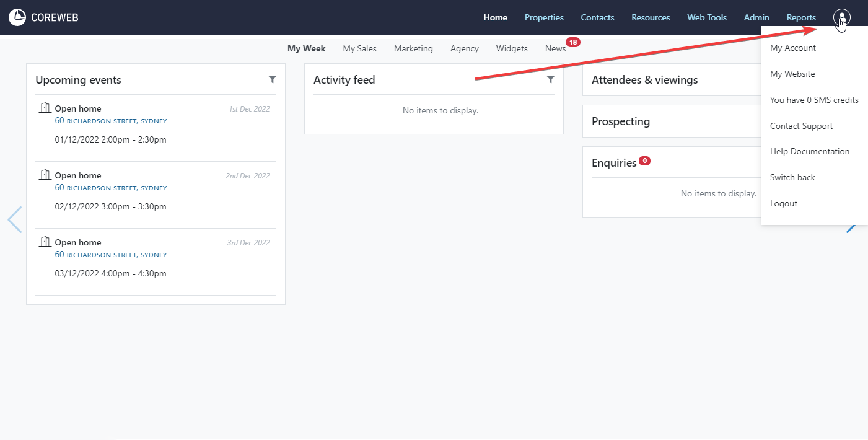
Task: Click the open home icon for 2nd Dec event
Action: (45, 175)
